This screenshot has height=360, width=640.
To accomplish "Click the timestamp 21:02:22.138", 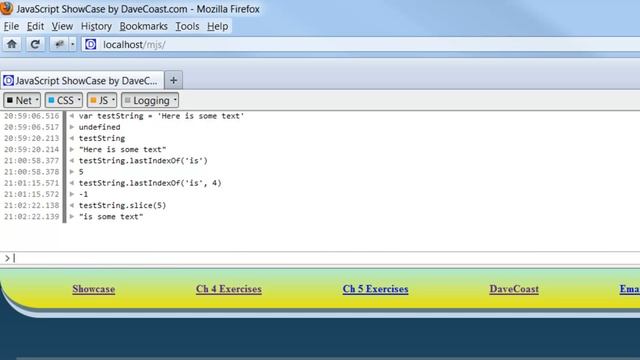I will 31,205.
